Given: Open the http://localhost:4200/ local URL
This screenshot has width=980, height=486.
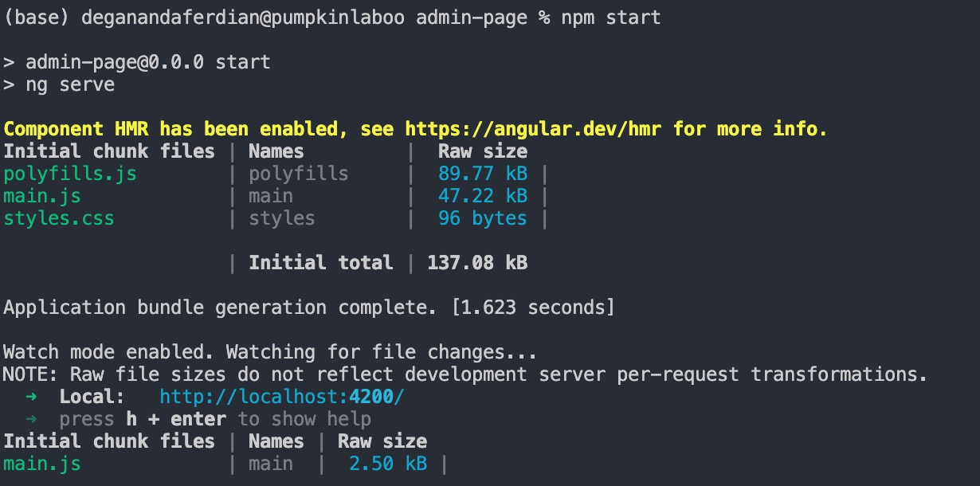Looking at the screenshot, I should (282, 397).
